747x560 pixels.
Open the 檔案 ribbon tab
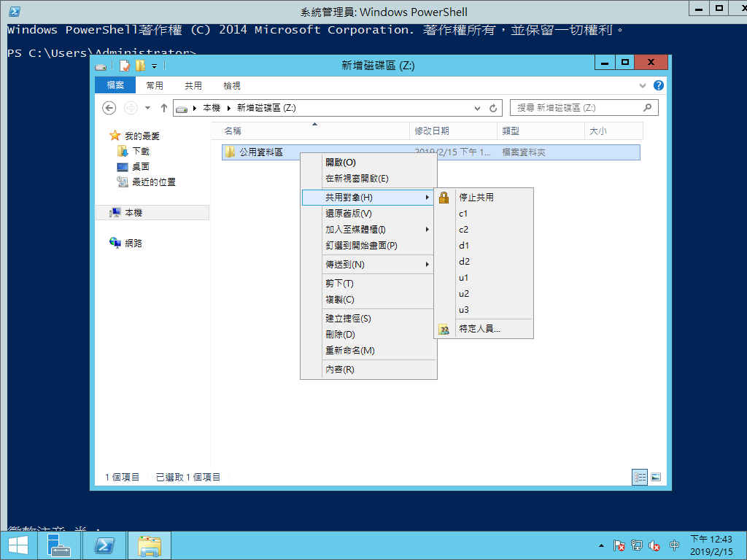tap(115, 85)
